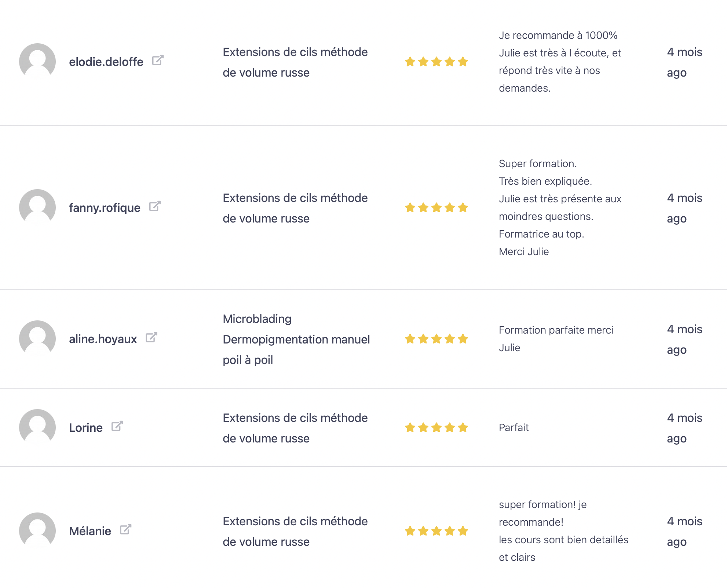Screen dimensions: 727x588
Task: Select Lorine's 'Parfait' review text
Action: tap(514, 428)
